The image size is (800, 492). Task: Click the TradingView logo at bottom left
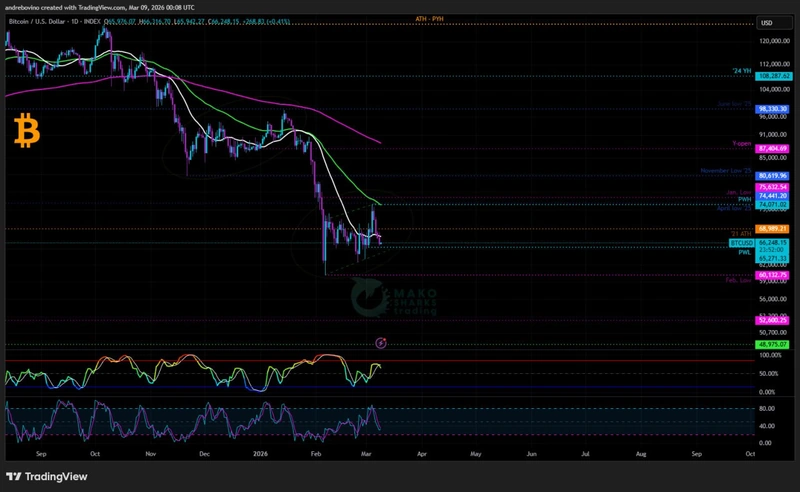[47, 474]
